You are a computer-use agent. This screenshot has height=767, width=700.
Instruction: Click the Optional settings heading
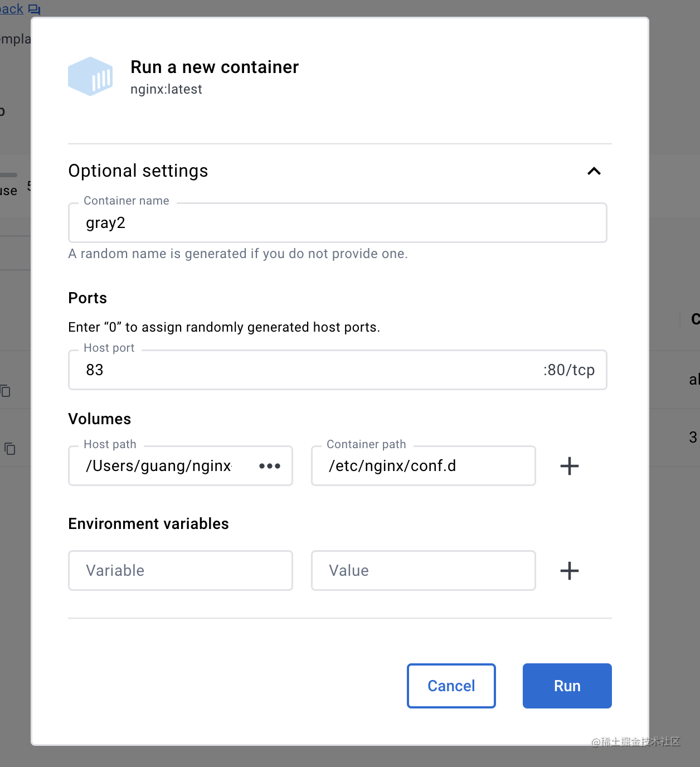tap(138, 171)
